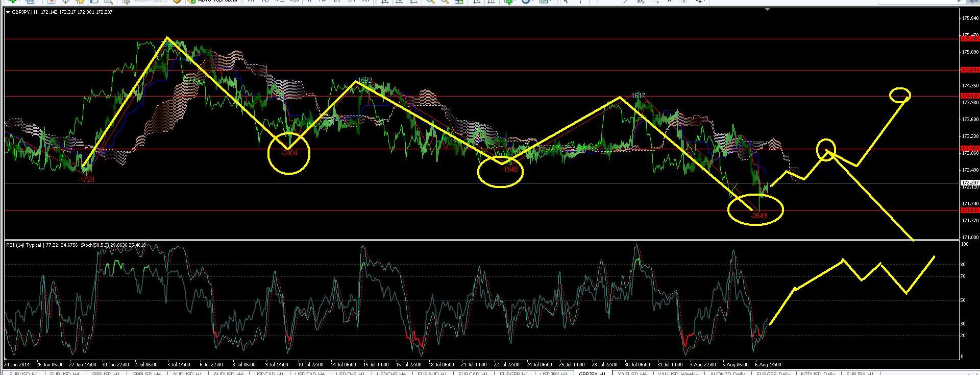This screenshot has height=375, width=980.
Task: Click the favorites star Navigator icon
Action: pyautogui.click(x=80, y=2)
